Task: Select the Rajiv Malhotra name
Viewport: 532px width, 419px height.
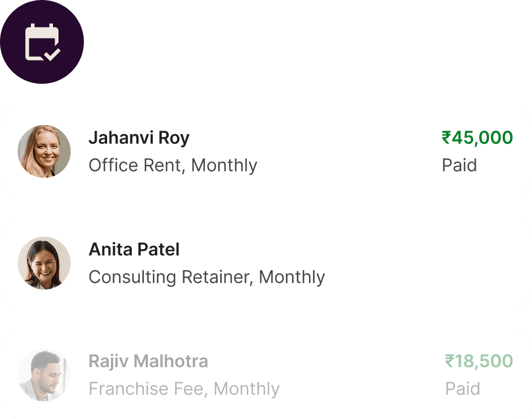Action: tap(148, 361)
